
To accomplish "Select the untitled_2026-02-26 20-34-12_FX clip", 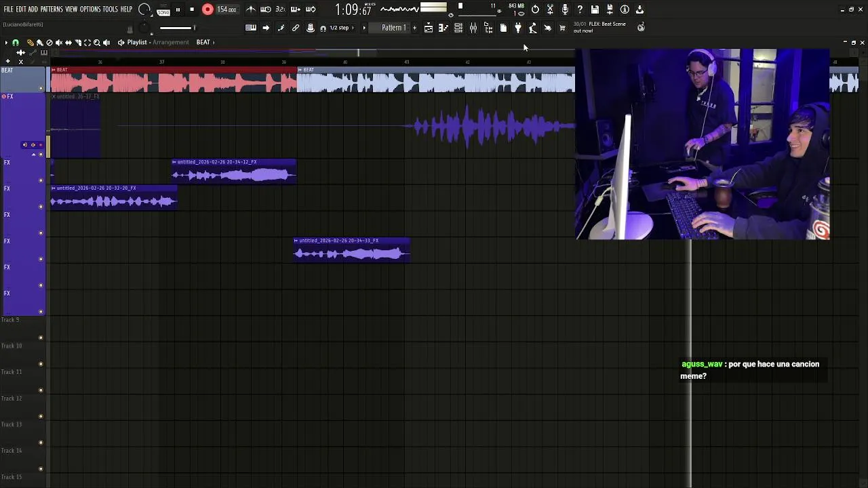I will pyautogui.click(x=234, y=171).
